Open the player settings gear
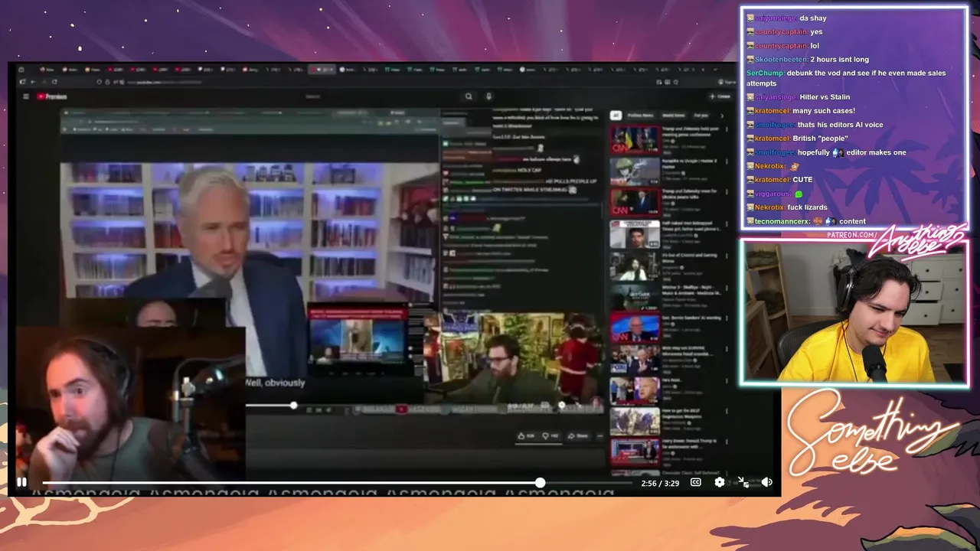The width and height of the screenshot is (980, 551). (x=720, y=482)
